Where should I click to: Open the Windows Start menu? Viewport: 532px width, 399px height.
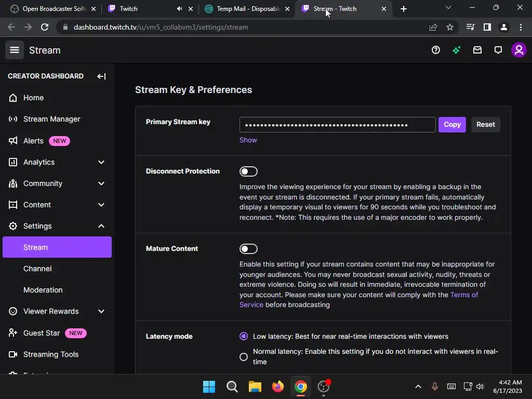[x=209, y=387]
